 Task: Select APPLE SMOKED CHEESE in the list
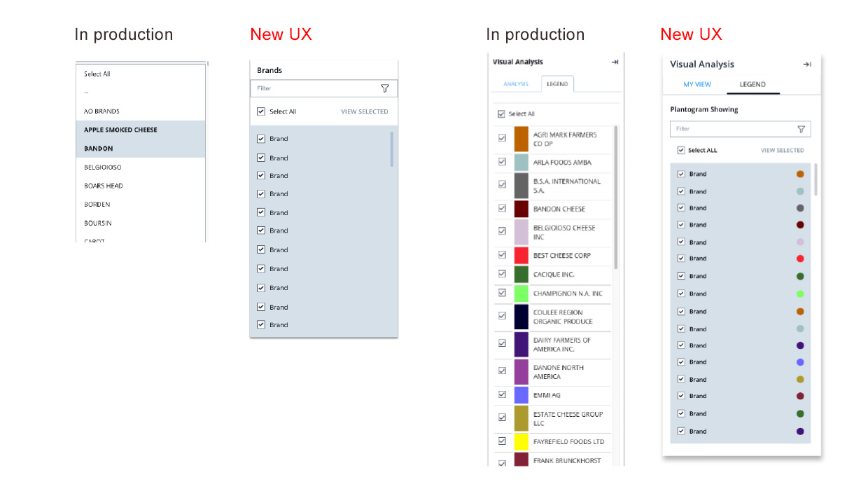[141, 130]
